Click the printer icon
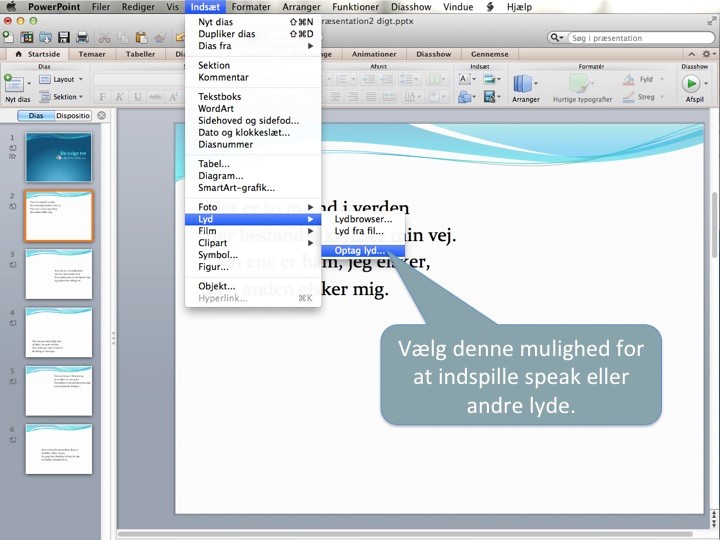This screenshot has height=540, width=720. pyautogui.click(x=82, y=37)
